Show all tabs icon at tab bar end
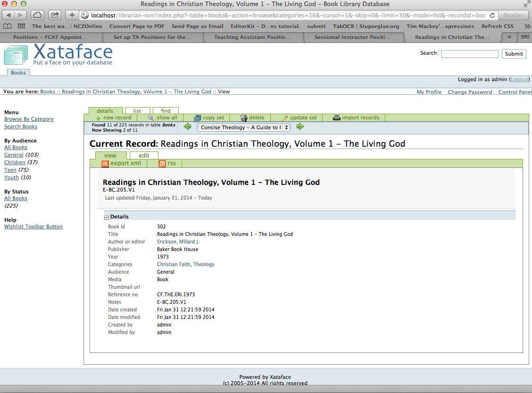 click(524, 37)
